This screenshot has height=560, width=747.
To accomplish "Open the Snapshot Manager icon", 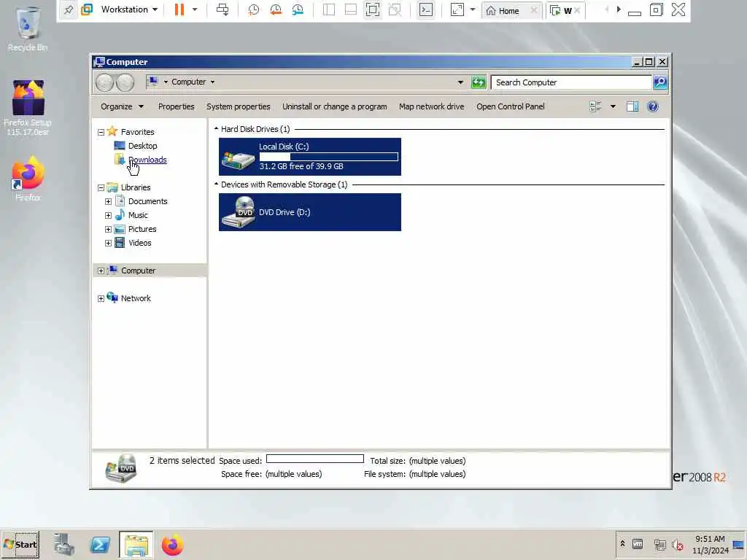I will coord(298,9).
